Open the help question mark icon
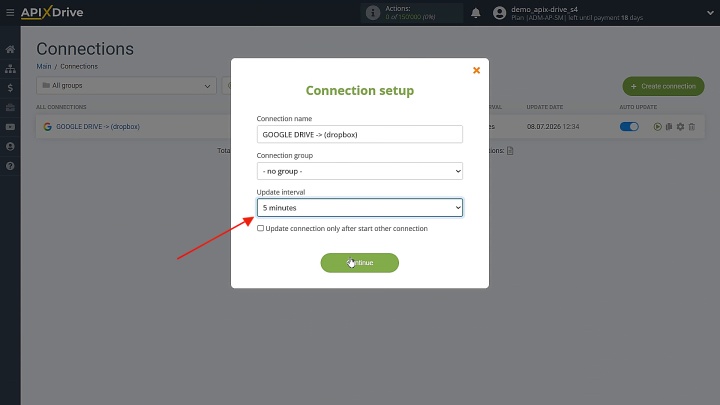720x405 pixels. [10, 166]
